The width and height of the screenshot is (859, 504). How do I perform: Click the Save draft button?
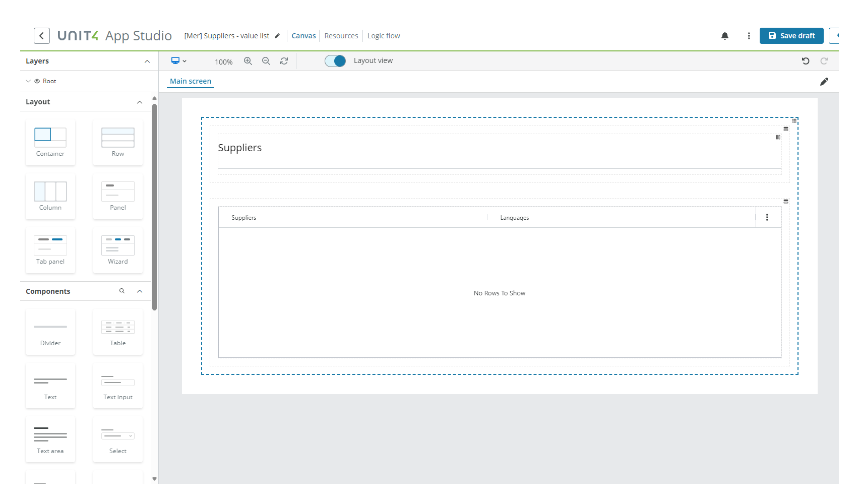pyautogui.click(x=791, y=36)
